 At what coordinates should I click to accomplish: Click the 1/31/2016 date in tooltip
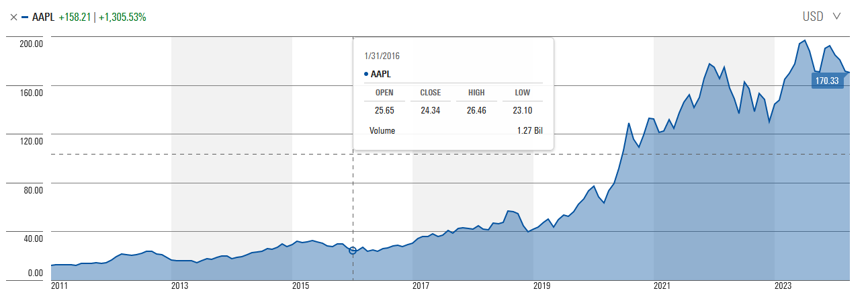382,56
